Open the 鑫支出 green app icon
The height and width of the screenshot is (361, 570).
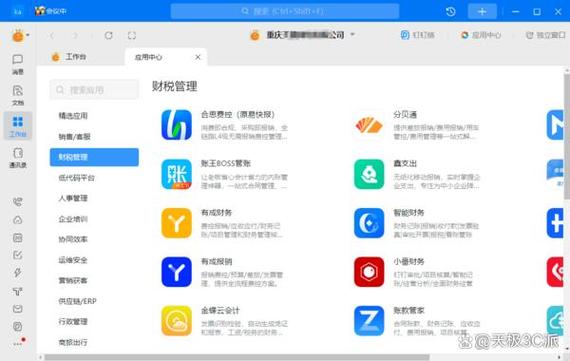tap(369, 174)
